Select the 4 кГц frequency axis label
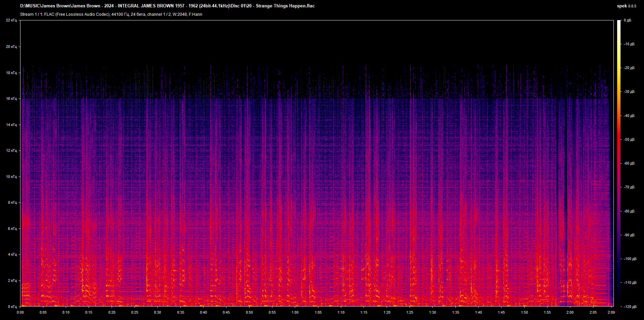 click(12, 254)
